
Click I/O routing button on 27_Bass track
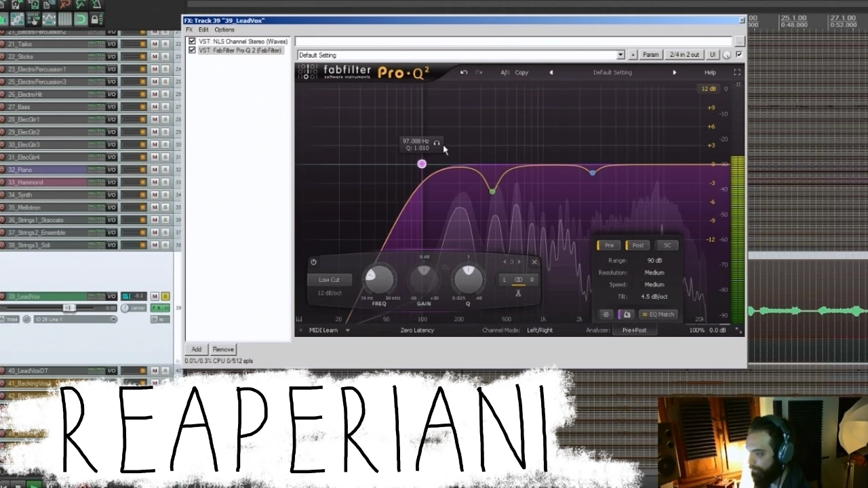(x=111, y=107)
